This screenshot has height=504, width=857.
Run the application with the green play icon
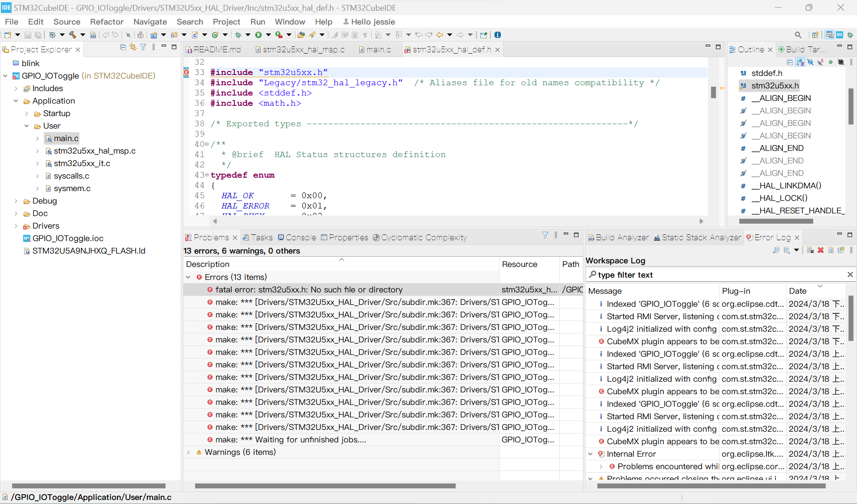pyautogui.click(x=259, y=35)
